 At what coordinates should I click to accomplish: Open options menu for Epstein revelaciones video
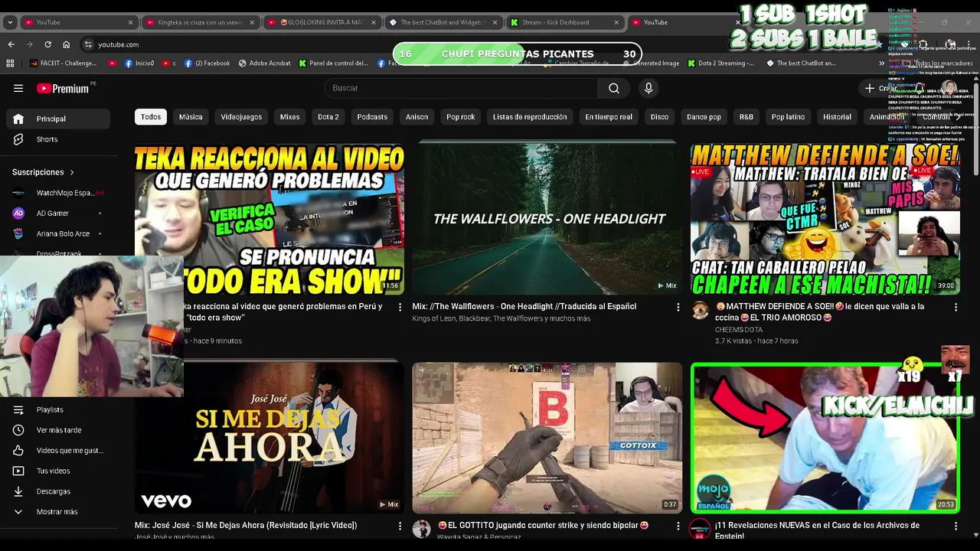coord(955,526)
